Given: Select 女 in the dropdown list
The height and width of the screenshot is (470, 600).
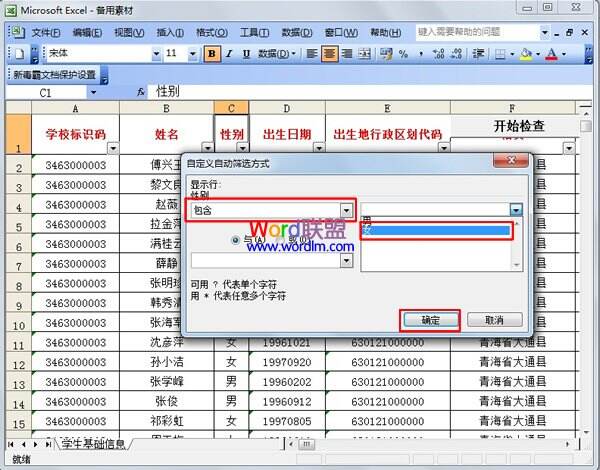Looking at the screenshot, I should [x=436, y=230].
